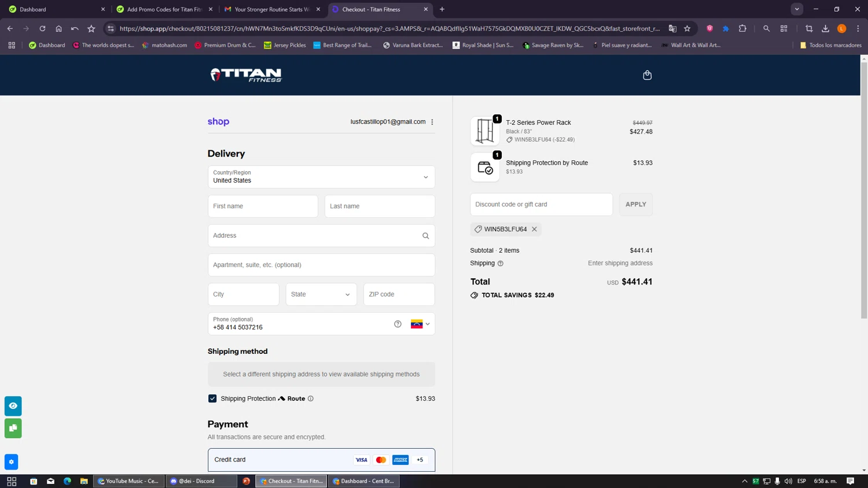Go back in browser history

coord(10,28)
